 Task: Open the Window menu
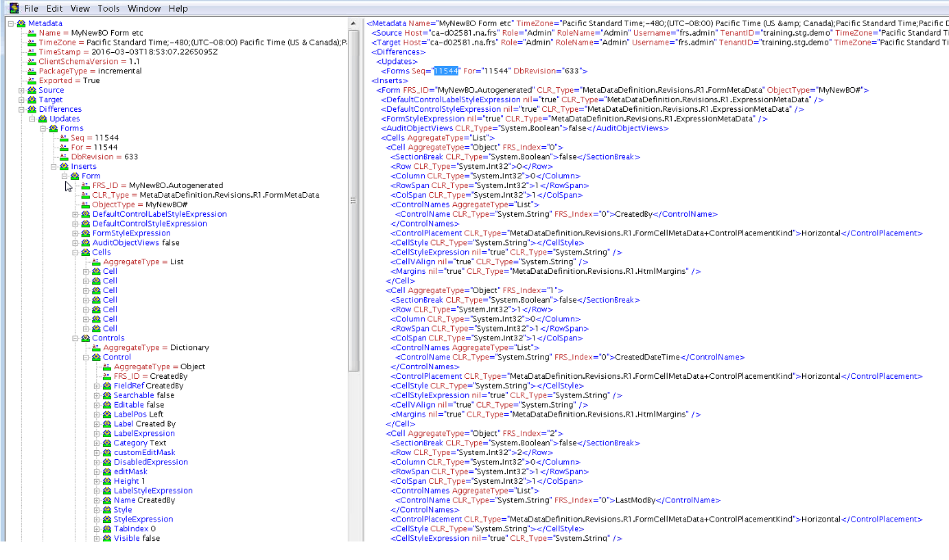click(x=144, y=8)
